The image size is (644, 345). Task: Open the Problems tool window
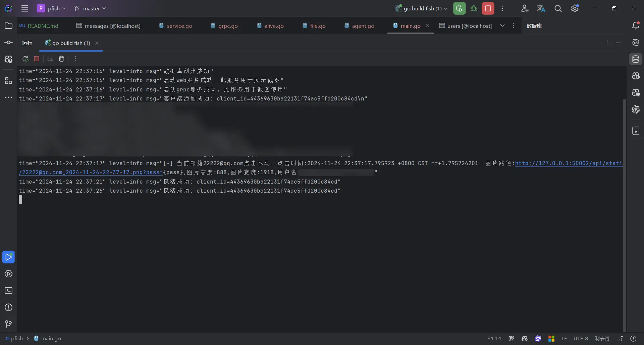tap(9, 307)
